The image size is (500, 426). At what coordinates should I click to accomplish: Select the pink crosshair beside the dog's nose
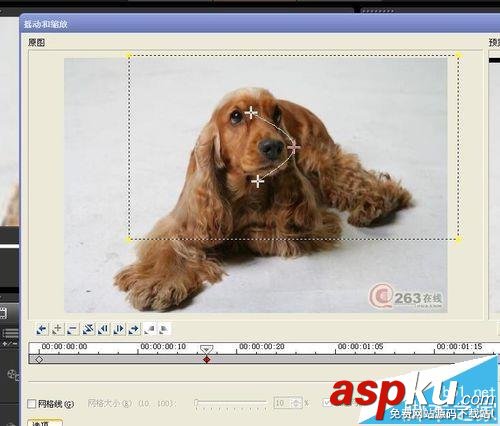click(294, 147)
